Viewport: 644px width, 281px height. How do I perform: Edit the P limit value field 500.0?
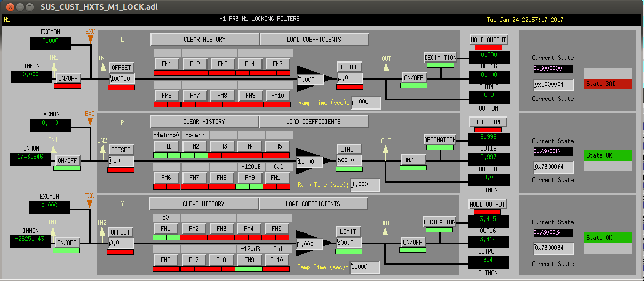click(x=349, y=160)
